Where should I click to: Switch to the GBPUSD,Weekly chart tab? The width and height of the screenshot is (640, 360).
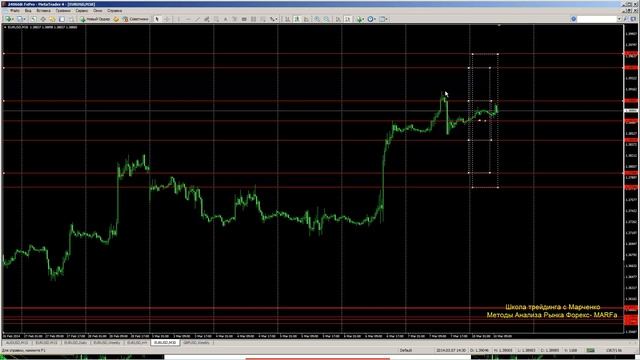tap(197, 342)
